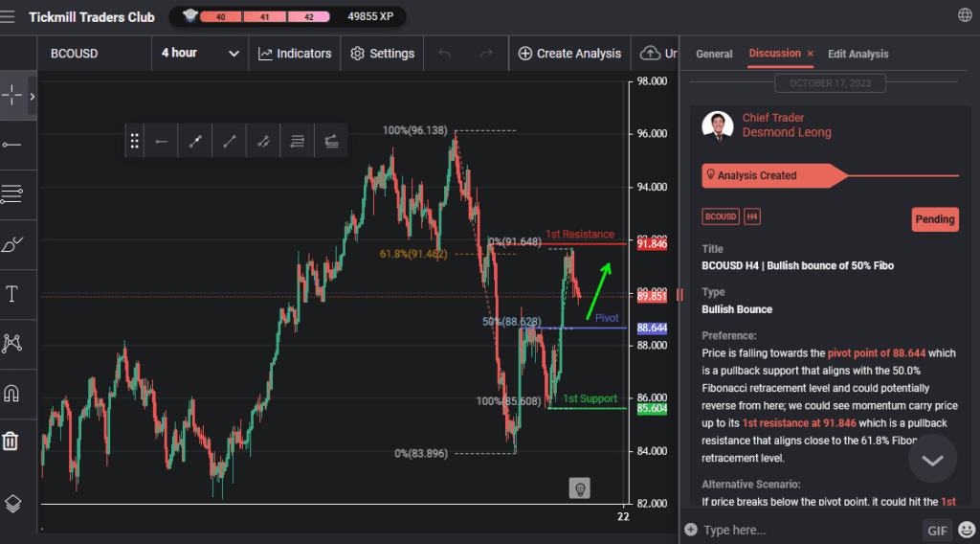
Task: Toggle the magnet snap tool
Action: click(x=11, y=394)
